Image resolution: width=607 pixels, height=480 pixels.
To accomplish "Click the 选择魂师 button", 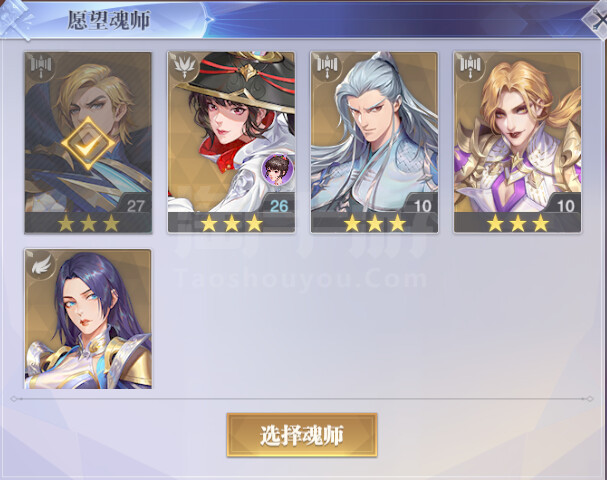I will coord(302,435).
